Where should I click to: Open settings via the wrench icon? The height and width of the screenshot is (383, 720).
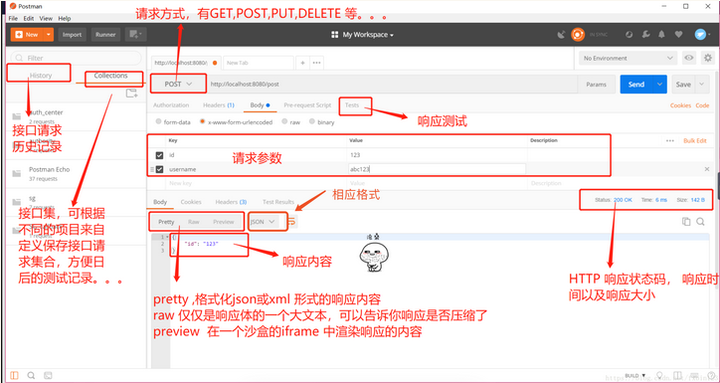coord(645,34)
